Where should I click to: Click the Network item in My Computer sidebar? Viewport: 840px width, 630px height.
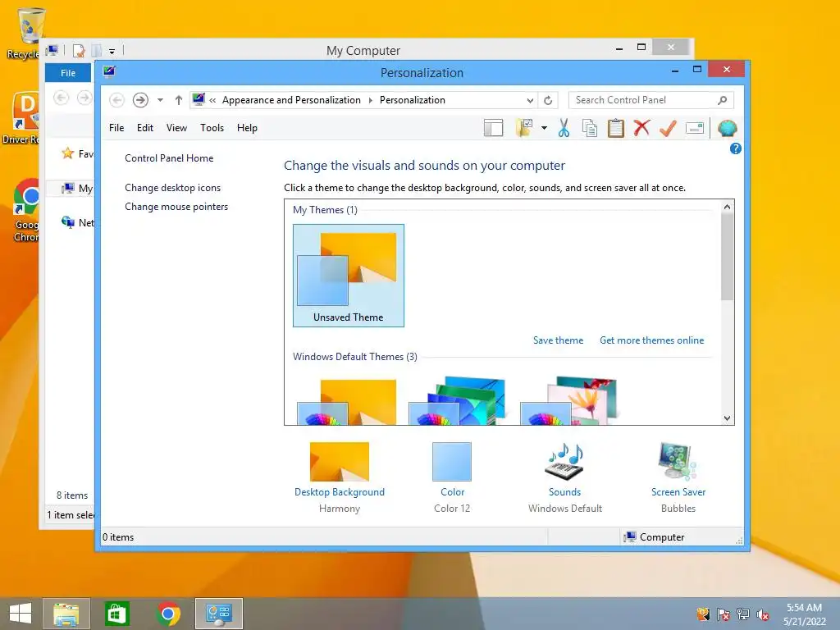[x=78, y=222]
